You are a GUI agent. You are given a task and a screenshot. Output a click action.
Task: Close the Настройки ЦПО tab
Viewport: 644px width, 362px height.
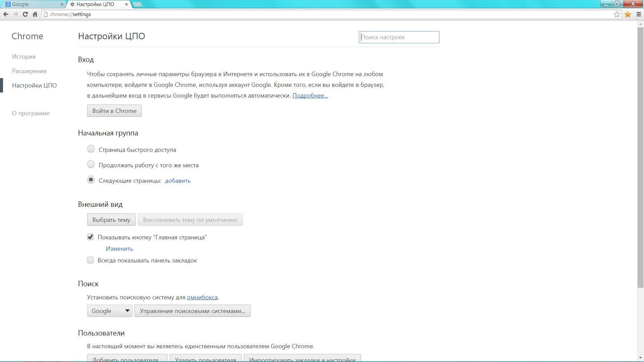pyautogui.click(x=126, y=4)
